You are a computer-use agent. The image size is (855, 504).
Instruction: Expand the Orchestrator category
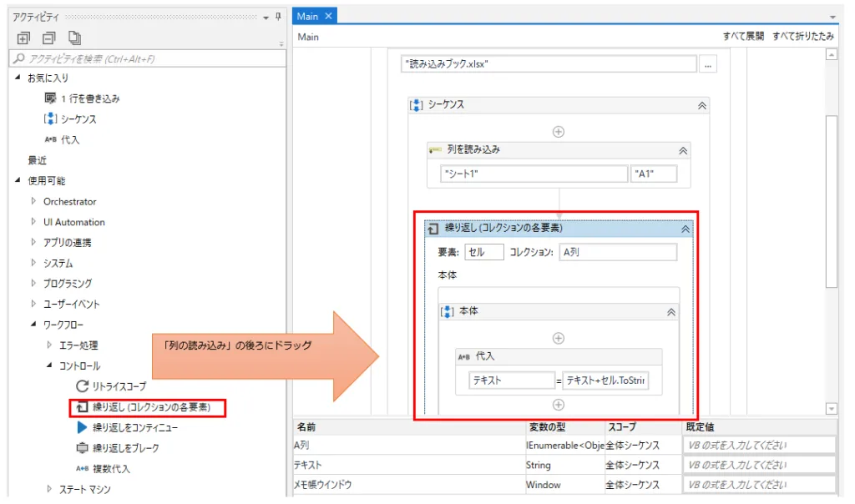[x=34, y=201]
